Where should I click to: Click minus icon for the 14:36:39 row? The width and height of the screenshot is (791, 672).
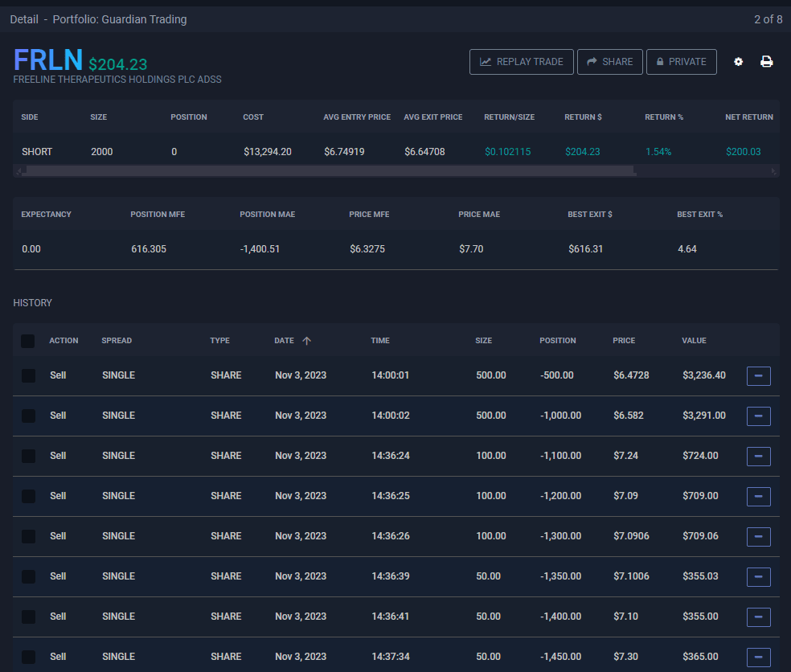[758, 576]
